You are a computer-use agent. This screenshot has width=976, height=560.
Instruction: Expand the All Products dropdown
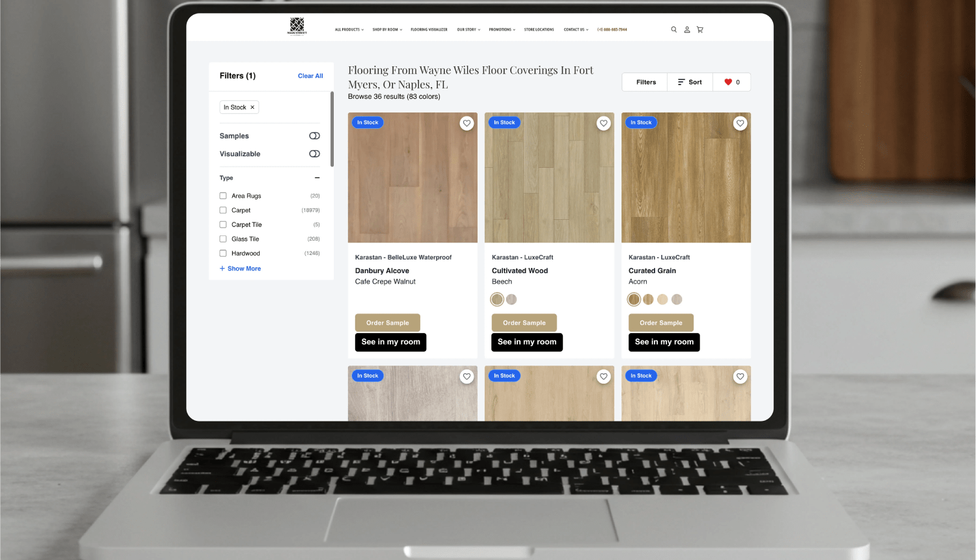349,29
